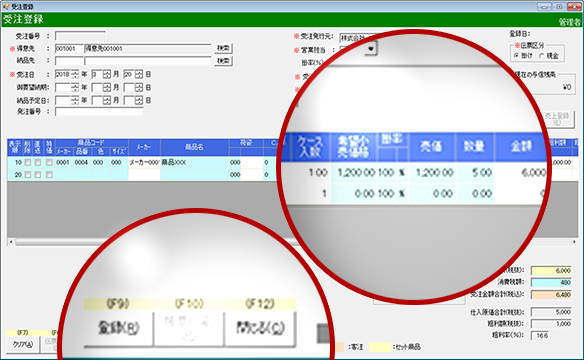584x360 pixels.
Task: Click the 発注番号 text field
Action: (x=99, y=112)
